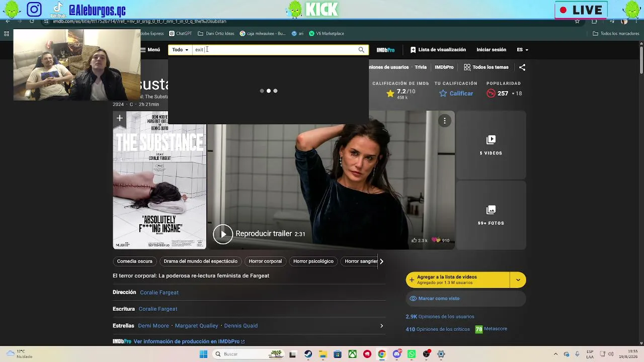Image resolution: width=644 pixels, height=362 pixels.
Task: Open Steam from the taskbar
Action: point(308,354)
